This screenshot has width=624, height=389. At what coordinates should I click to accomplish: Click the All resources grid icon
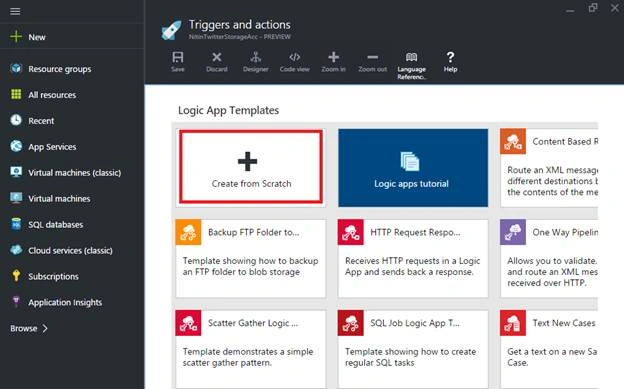click(x=16, y=94)
